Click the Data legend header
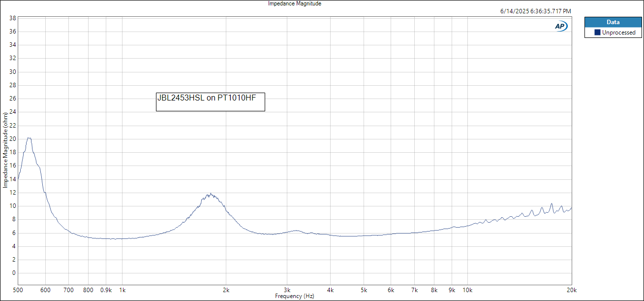 click(613, 22)
